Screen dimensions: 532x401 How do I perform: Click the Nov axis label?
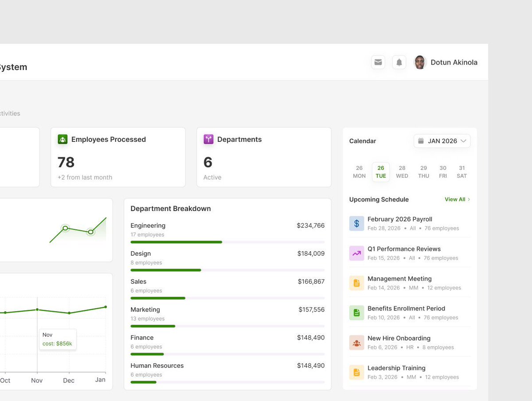point(37,381)
